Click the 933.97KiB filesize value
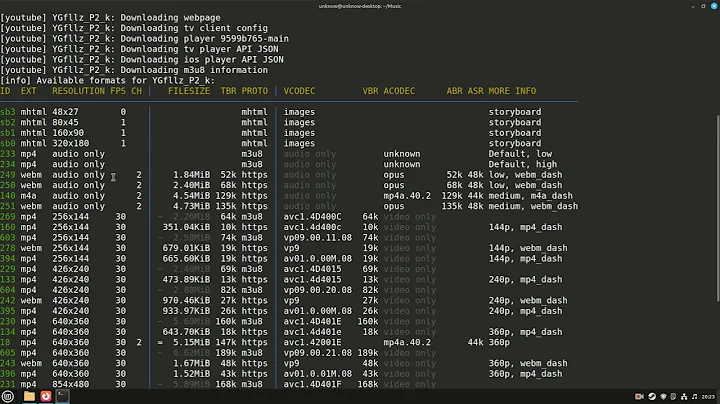Image resolution: width=720 pixels, height=404 pixels. pos(186,311)
